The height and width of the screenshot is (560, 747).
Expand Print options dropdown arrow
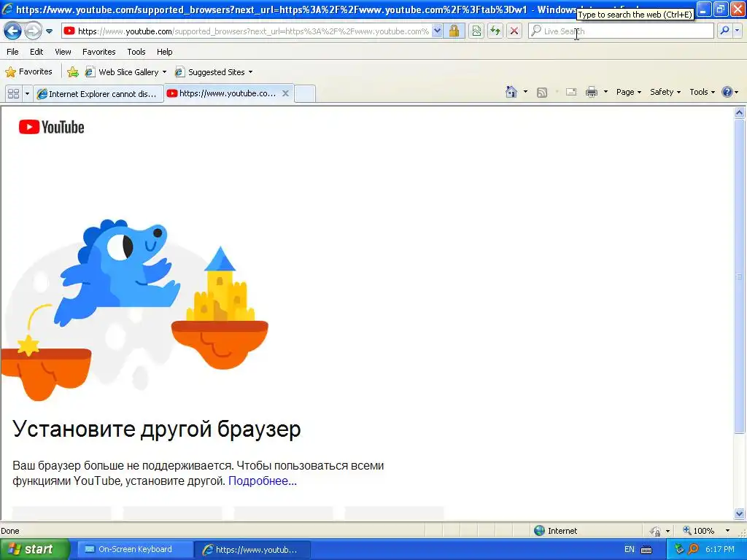[605, 92]
